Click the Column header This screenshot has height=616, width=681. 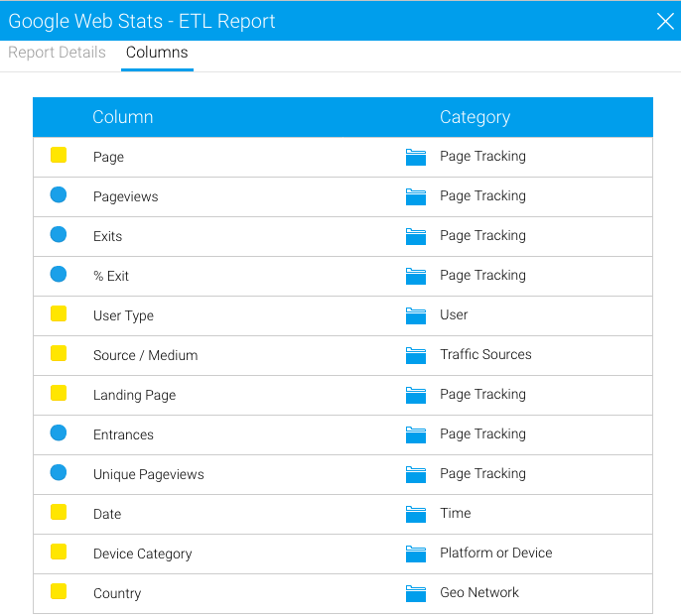tap(122, 117)
